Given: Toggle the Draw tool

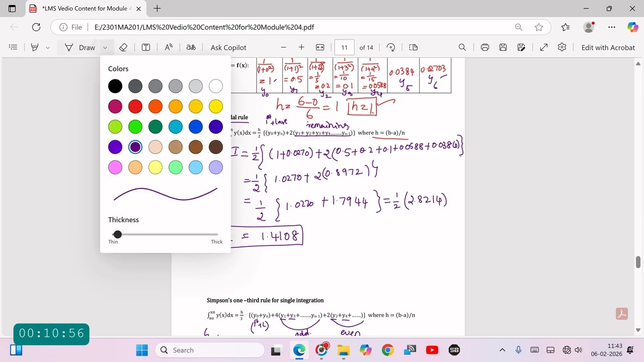Looking at the screenshot, I should tap(80, 47).
